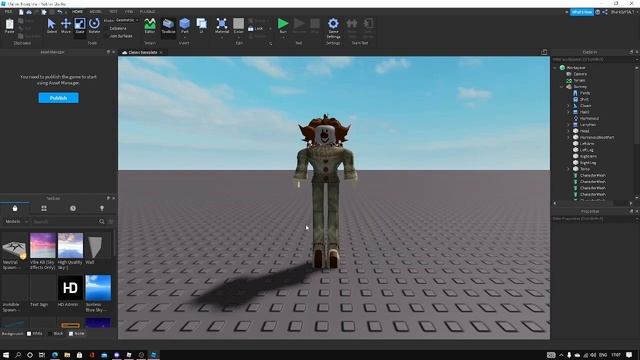The width and height of the screenshot is (640, 360).
Task: Select the Camera item in Explorer
Action: click(x=580, y=74)
